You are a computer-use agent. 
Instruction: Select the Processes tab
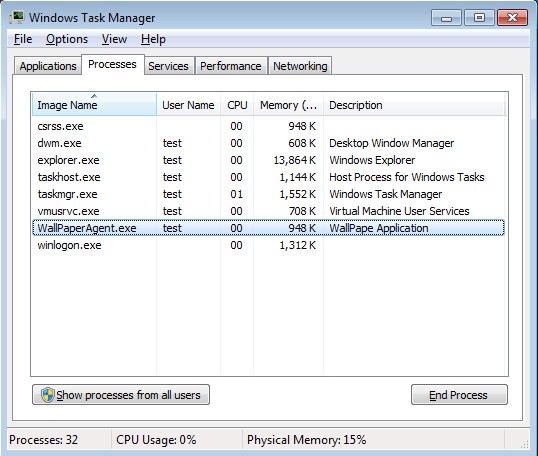(x=113, y=64)
